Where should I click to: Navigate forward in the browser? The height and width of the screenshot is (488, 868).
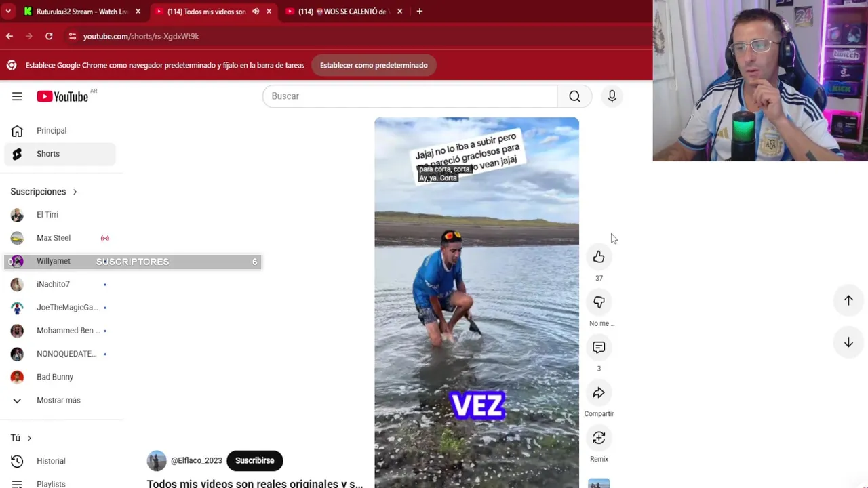point(29,36)
